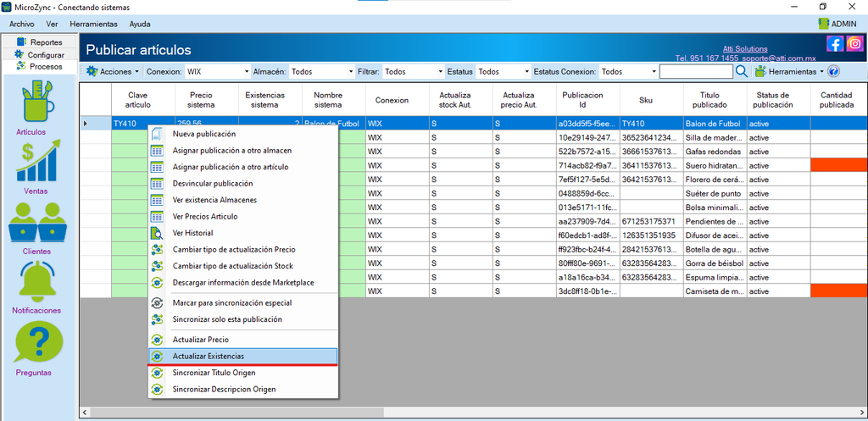868x421 pixels.
Task: Click icon beside Ver Precios Articulo
Action: 157,216
